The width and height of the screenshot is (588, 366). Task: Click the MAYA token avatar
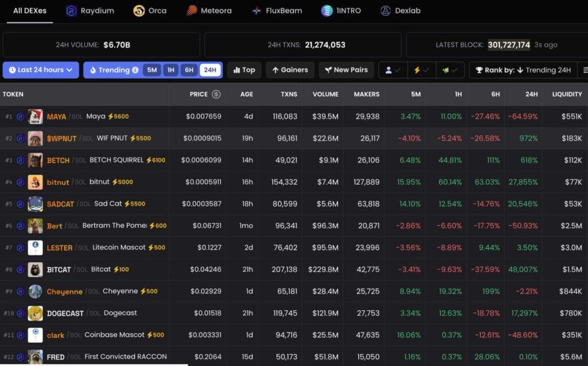(x=35, y=116)
